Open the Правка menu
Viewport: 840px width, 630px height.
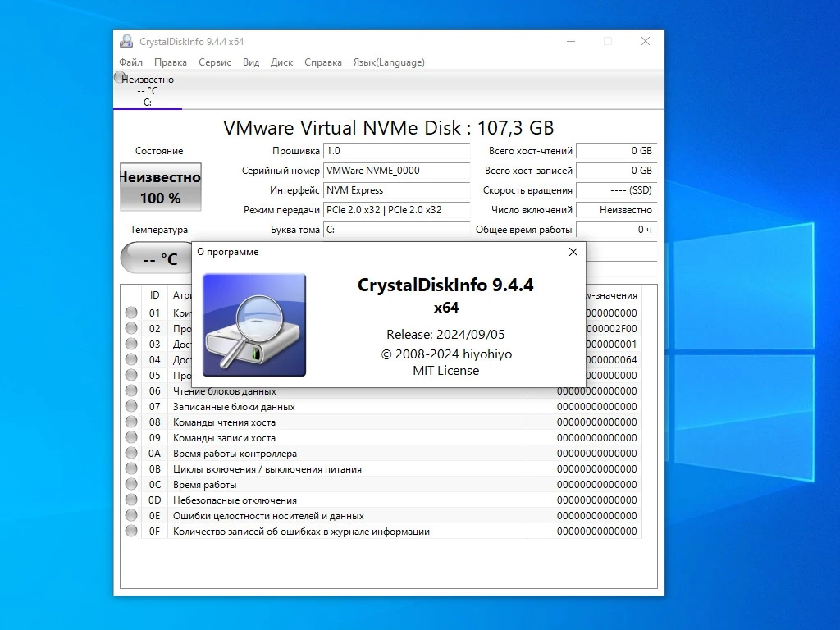171,62
